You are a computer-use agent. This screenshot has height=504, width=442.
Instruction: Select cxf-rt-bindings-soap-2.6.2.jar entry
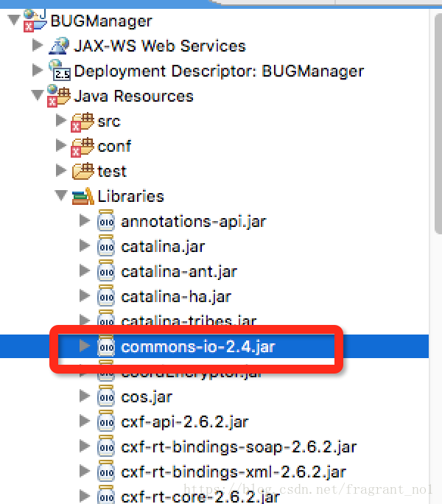click(x=239, y=448)
